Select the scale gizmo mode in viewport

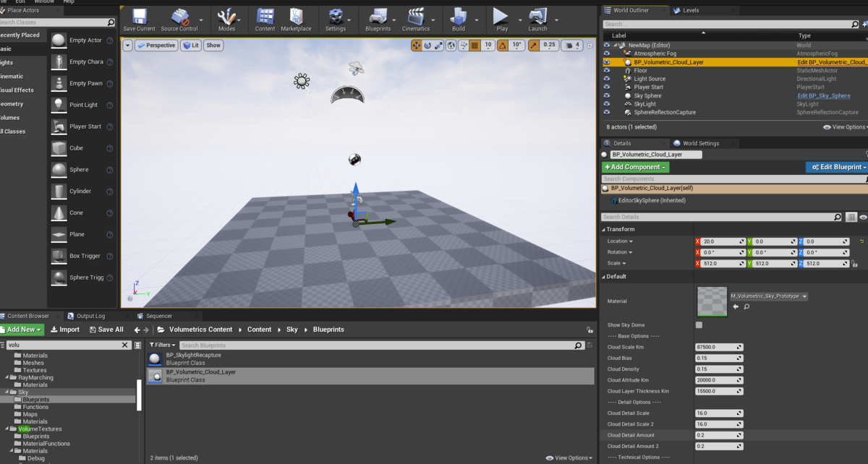[x=438, y=46]
